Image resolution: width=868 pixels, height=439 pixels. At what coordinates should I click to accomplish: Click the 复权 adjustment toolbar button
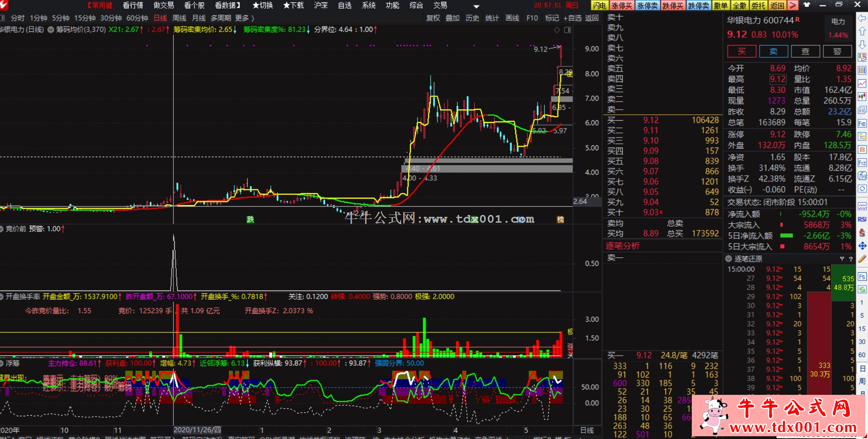pos(433,18)
